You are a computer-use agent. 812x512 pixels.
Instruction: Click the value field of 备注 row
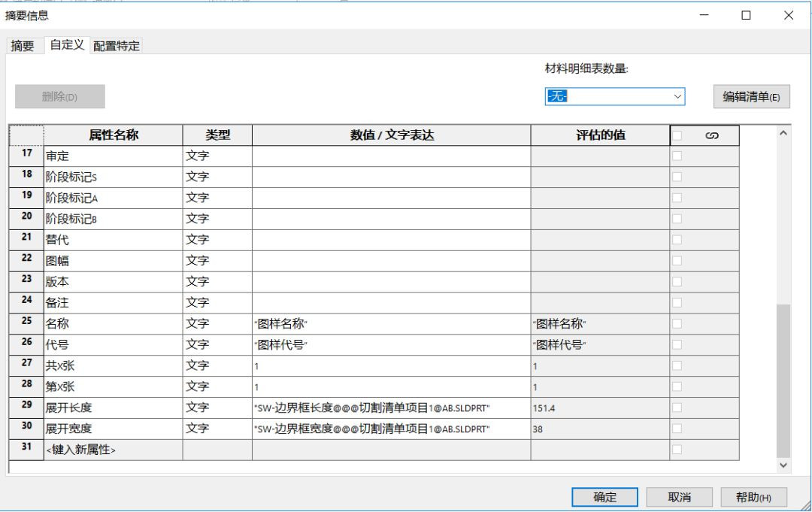point(391,303)
